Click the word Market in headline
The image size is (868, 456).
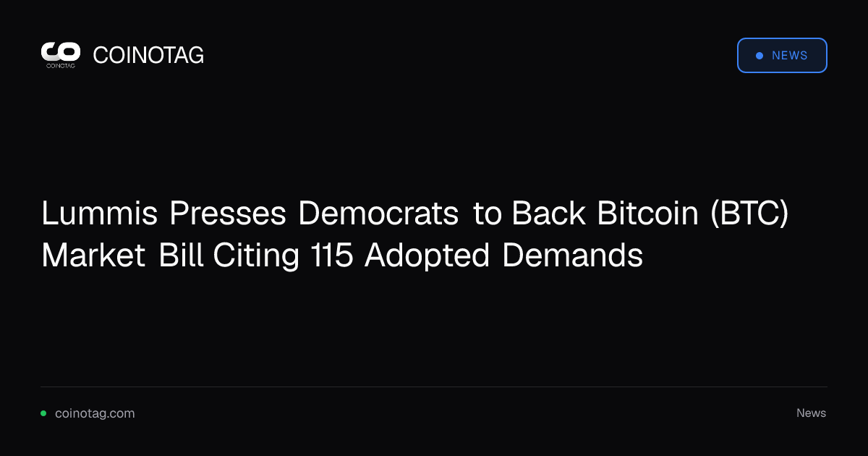coord(93,256)
